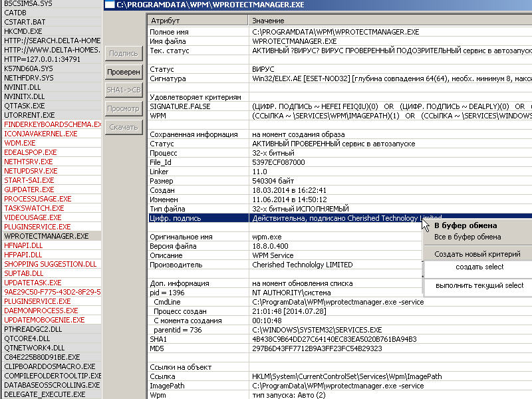Click the MD5 hash value 297B6D43...

[x=317, y=348]
